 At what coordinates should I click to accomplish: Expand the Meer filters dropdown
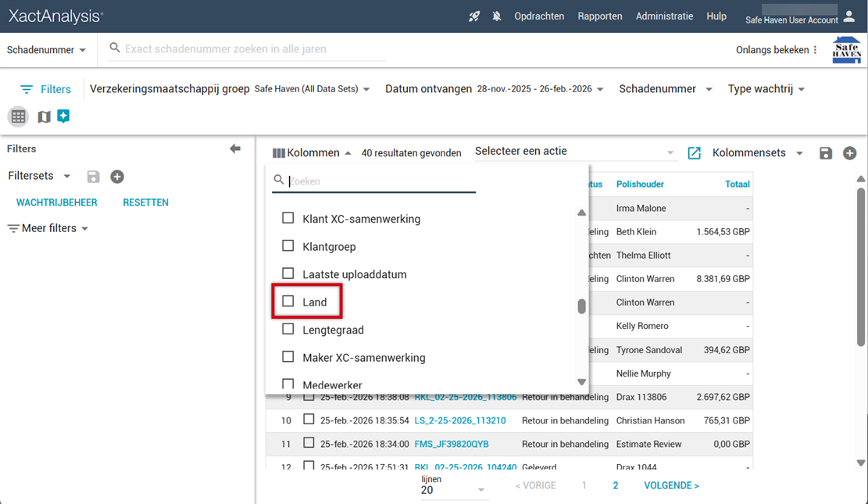[x=48, y=228]
